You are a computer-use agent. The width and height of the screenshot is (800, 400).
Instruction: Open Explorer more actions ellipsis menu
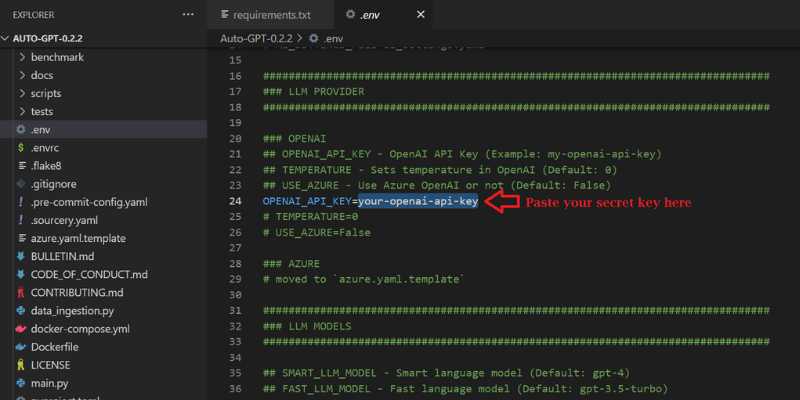coord(188,15)
